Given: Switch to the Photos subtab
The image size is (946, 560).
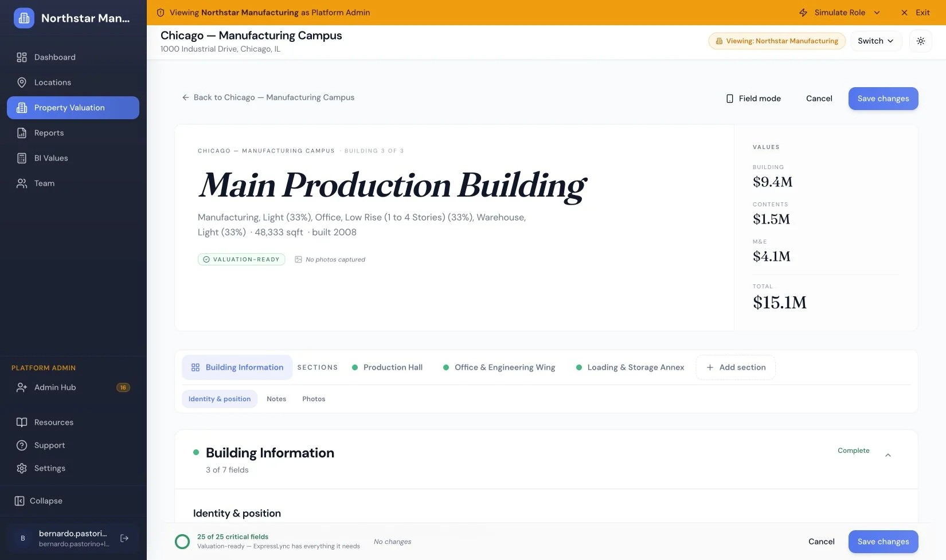Looking at the screenshot, I should [314, 399].
